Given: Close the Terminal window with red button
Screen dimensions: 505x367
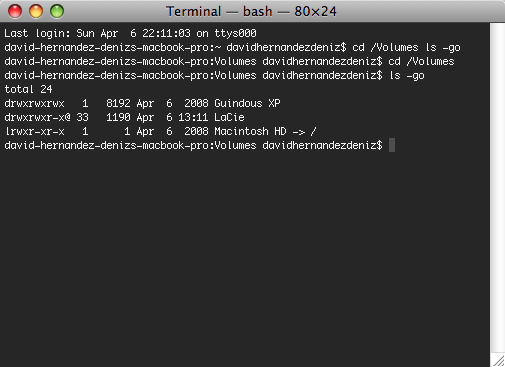Looking at the screenshot, I should (15, 11).
